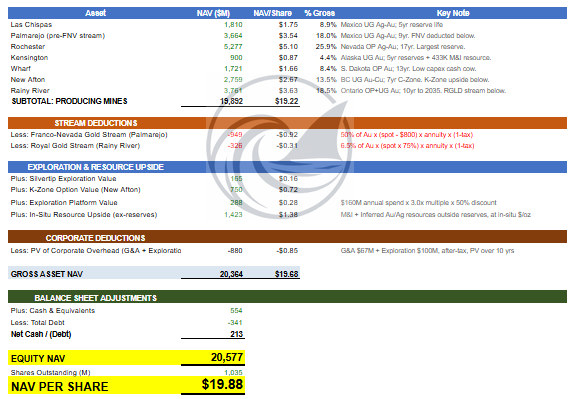Select the Wharf NAV value 1,721
The image size is (573, 399).
click(233, 68)
